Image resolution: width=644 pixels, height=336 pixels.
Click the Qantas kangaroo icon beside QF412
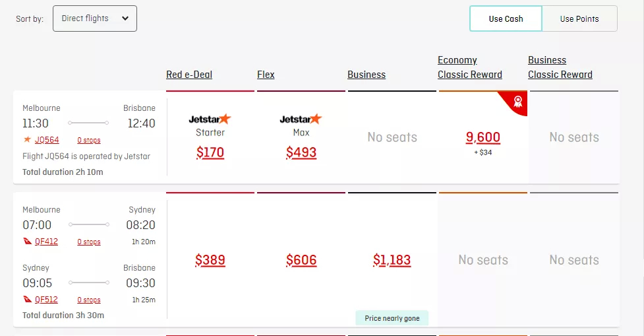click(x=27, y=242)
